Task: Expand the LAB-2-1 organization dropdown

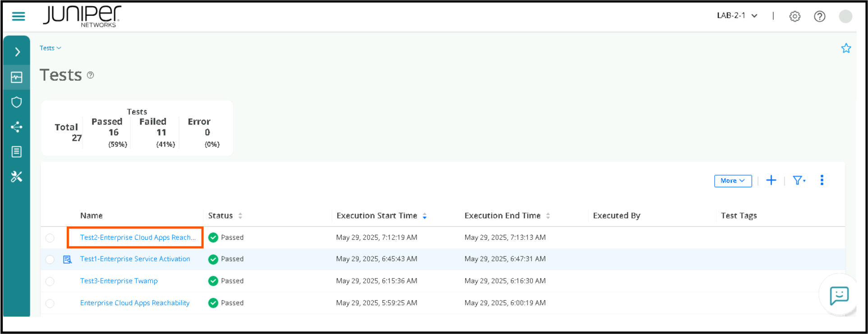Action: click(737, 16)
